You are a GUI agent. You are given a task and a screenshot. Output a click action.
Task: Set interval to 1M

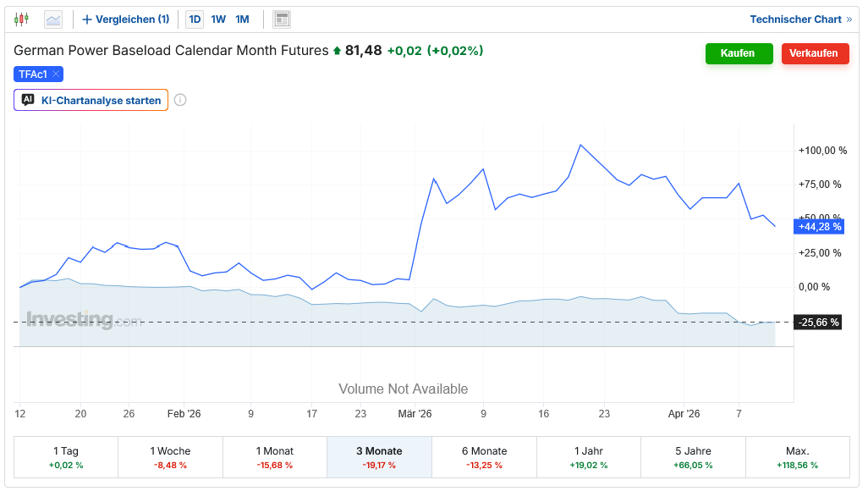click(x=242, y=19)
